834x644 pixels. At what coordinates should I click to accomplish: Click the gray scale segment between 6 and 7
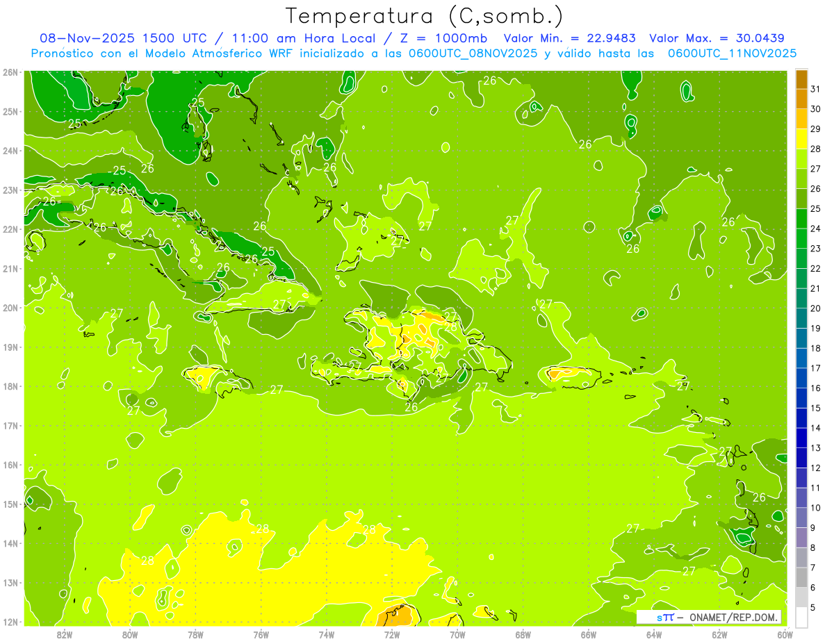click(801, 577)
